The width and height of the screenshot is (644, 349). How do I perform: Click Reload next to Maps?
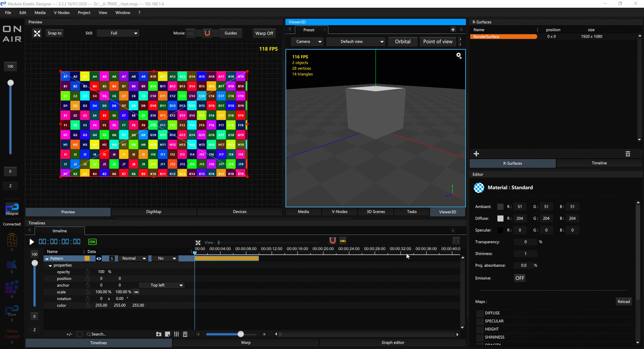point(623,301)
